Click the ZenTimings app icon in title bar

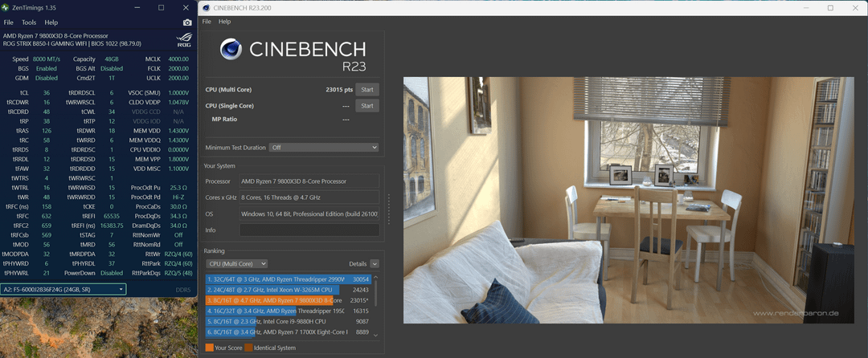(6, 8)
